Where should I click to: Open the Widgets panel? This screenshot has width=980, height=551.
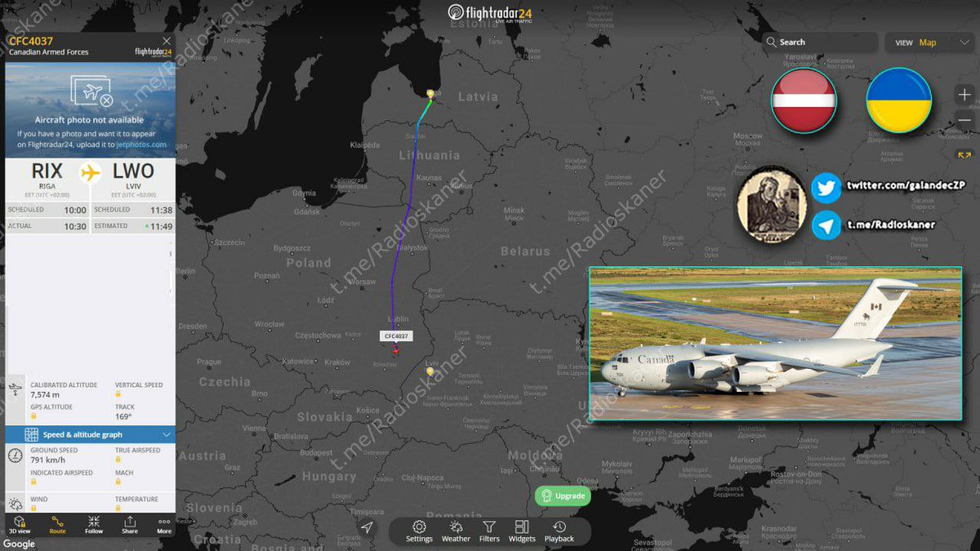coord(522,531)
